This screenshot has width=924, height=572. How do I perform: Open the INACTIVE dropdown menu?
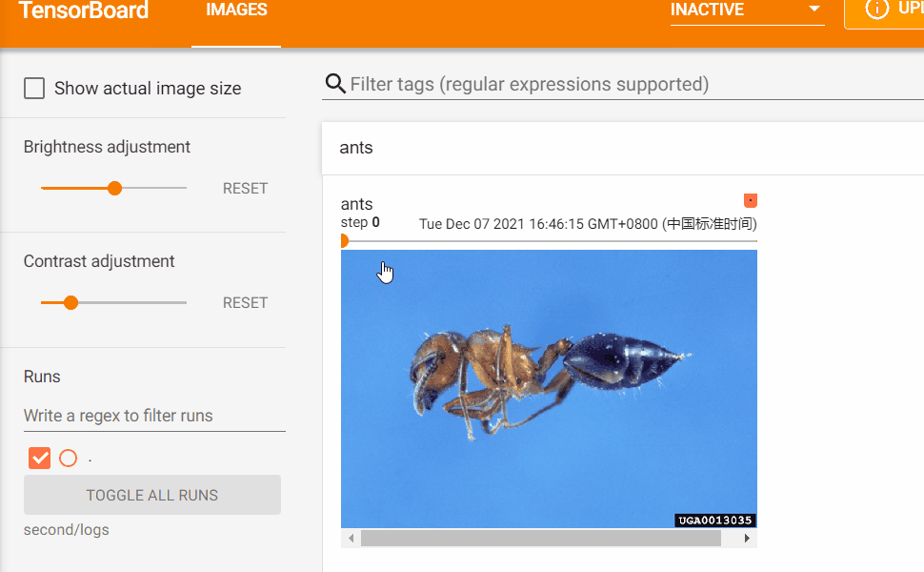tap(747, 10)
